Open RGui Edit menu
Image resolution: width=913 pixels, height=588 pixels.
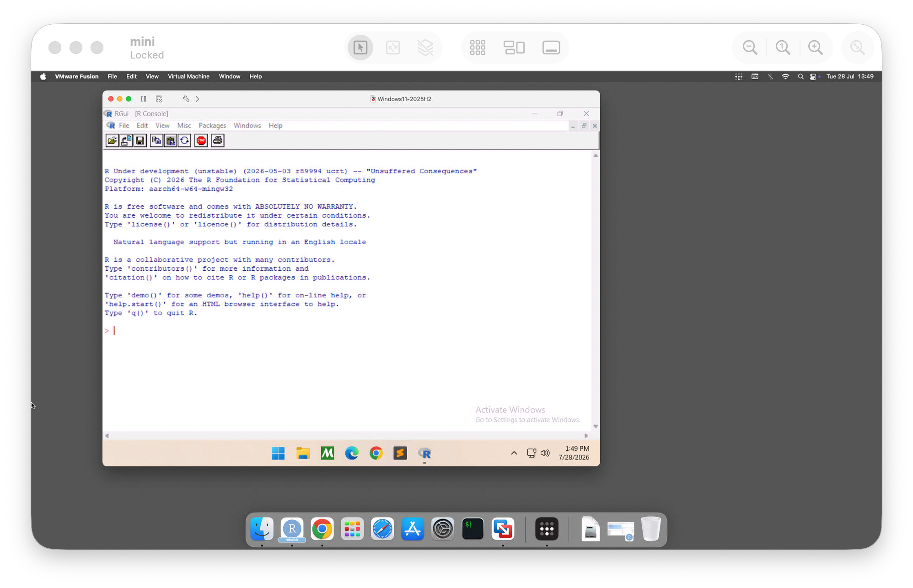tap(142, 125)
